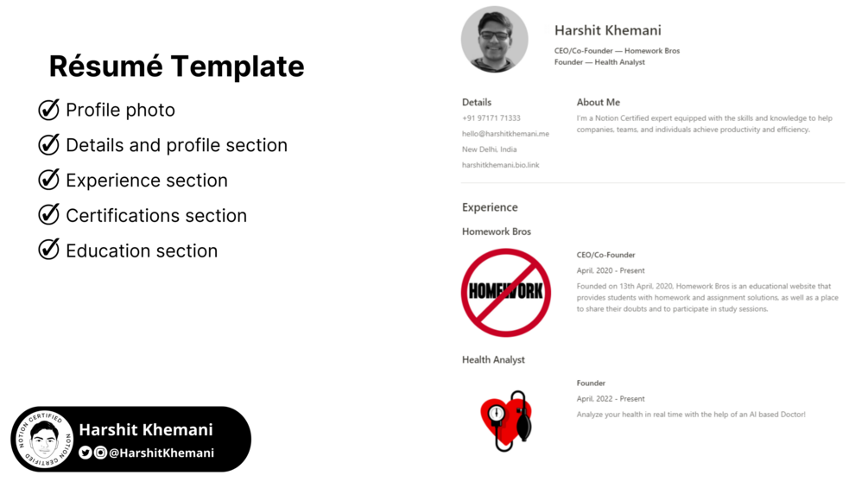Click the Instagram icon beside the handle
868x488 pixels.
100,453
